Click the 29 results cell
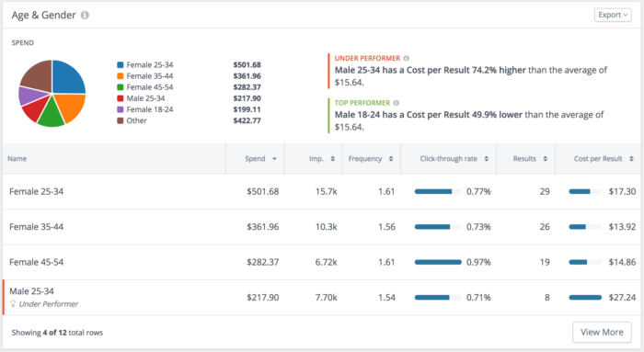The width and height of the screenshot is (644, 352). pos(545,191)
